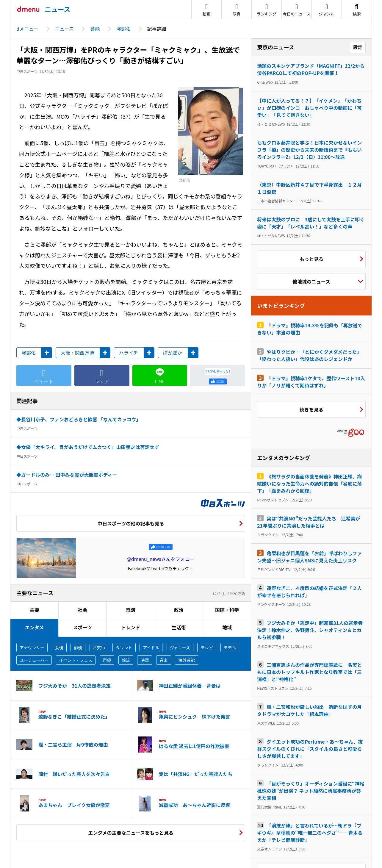The image size is (382, 868).
Task: Select the 生活術 news tab
Action: pyautogui.click(x=179, y=627)
